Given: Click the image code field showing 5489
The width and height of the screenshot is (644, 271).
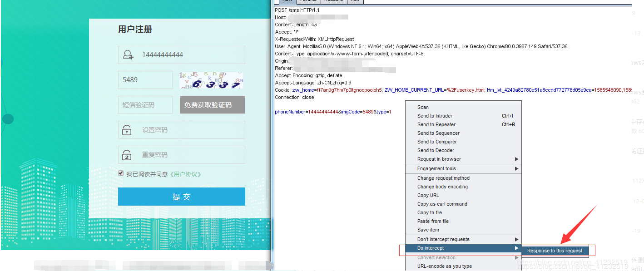Looking at the screenshot, I should click(145, 80).
